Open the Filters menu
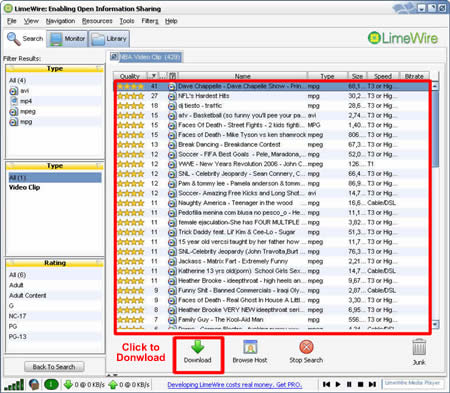450x393 pixels. [x=150, y=21]
